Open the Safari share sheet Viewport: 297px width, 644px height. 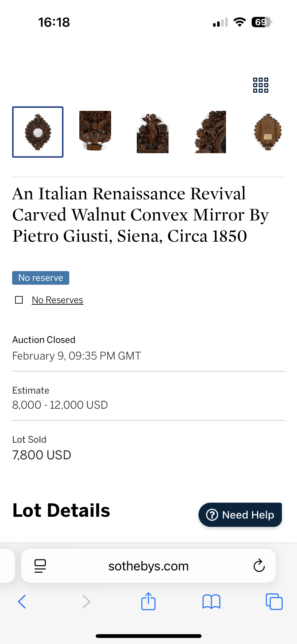(148, 601)
